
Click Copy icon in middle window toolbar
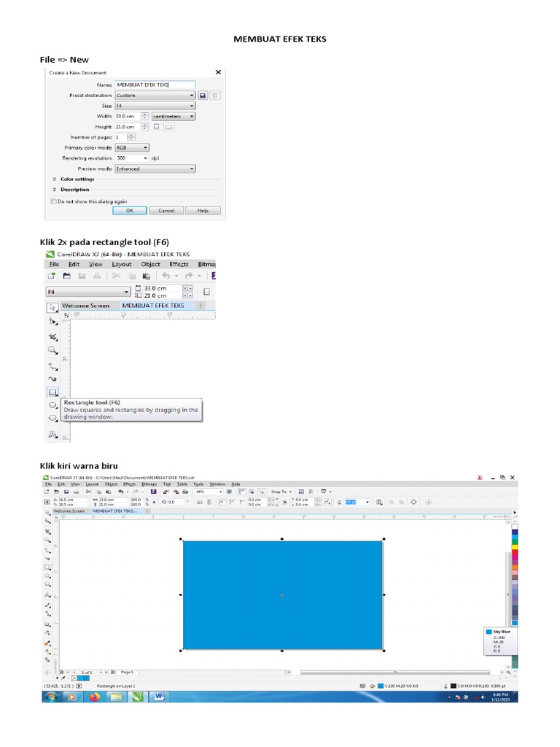(x=131, y=276)
